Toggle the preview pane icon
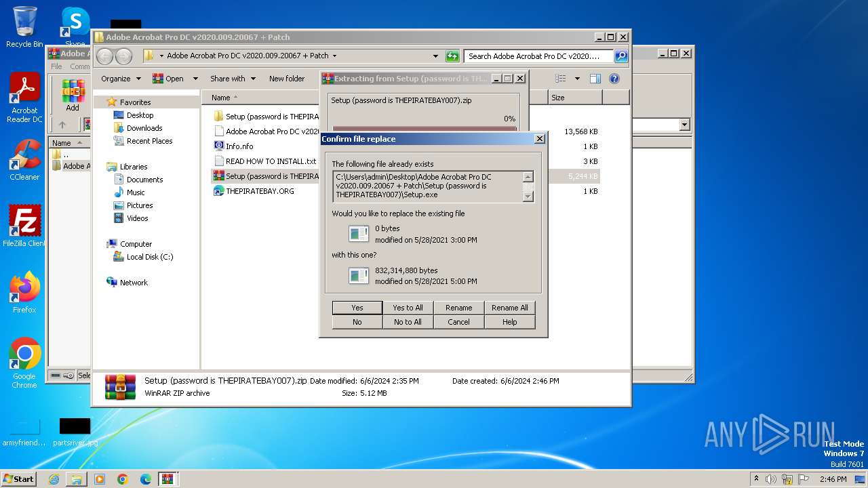 click(595, 79)
